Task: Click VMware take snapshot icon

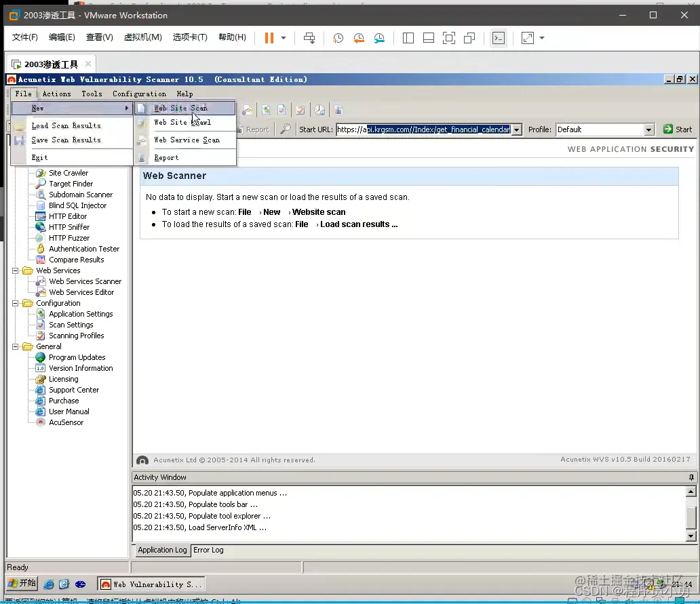Action: coord(338,38)
